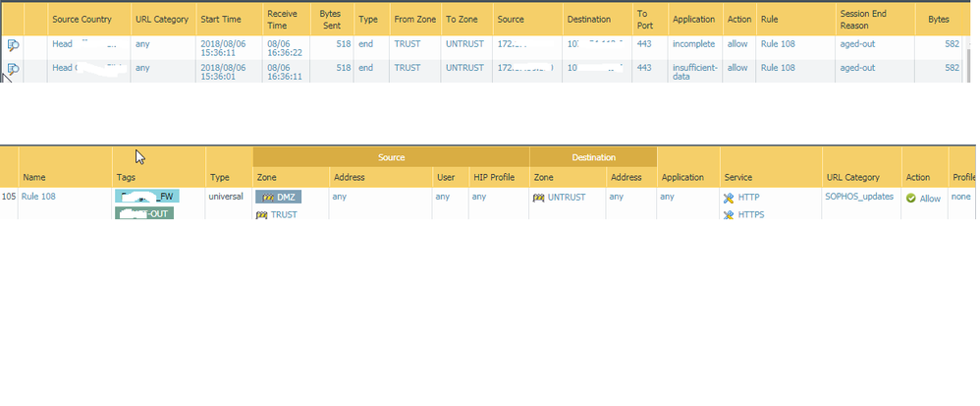The height and width of the screenshot is (406, 980).
Task: Click the Name column header in policy table
Action: click(34, 177)
